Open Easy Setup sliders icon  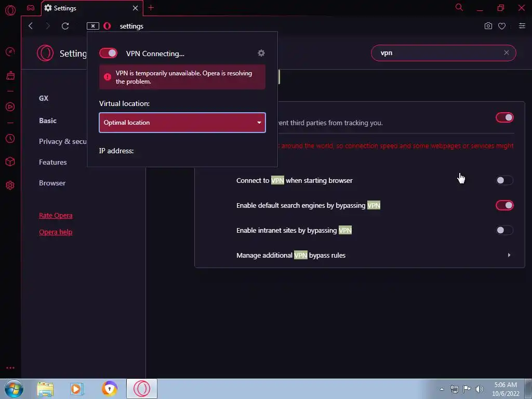(x=522, y=26)
